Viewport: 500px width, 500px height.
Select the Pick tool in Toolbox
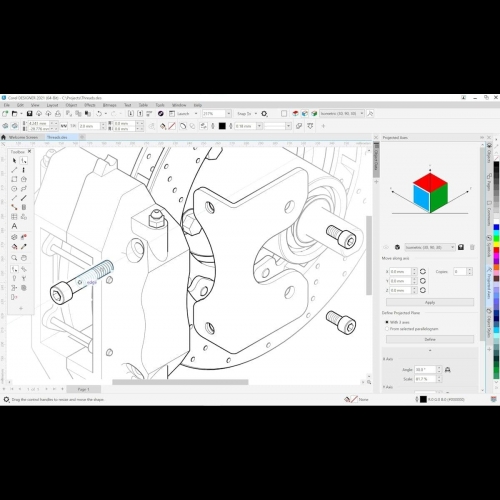click(x=14, y=161)
